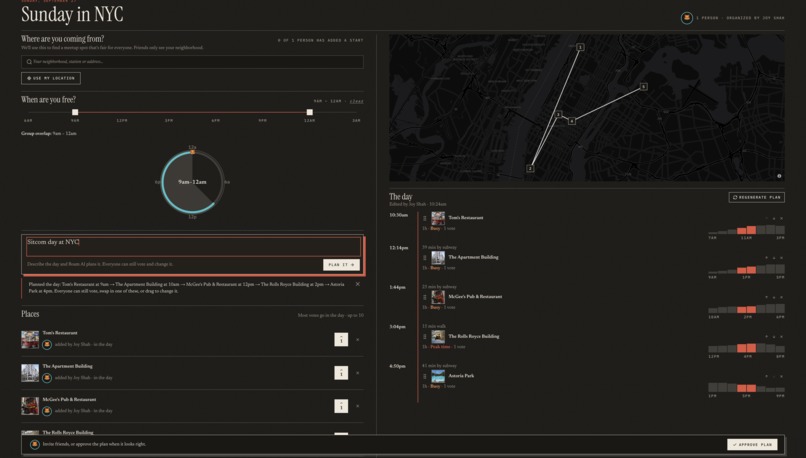
Task: Click the map info icon in corner
Action: click(779, 176)
